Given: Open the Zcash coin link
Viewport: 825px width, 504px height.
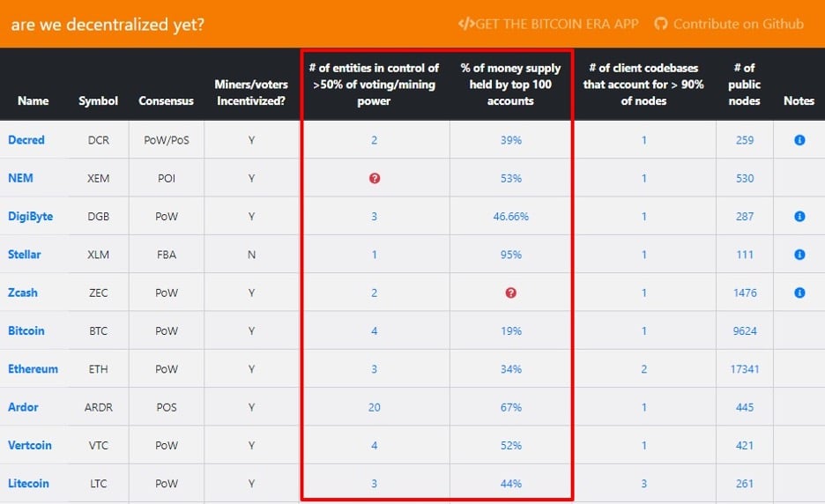Looking at the screenshot, I should [23, 293].
